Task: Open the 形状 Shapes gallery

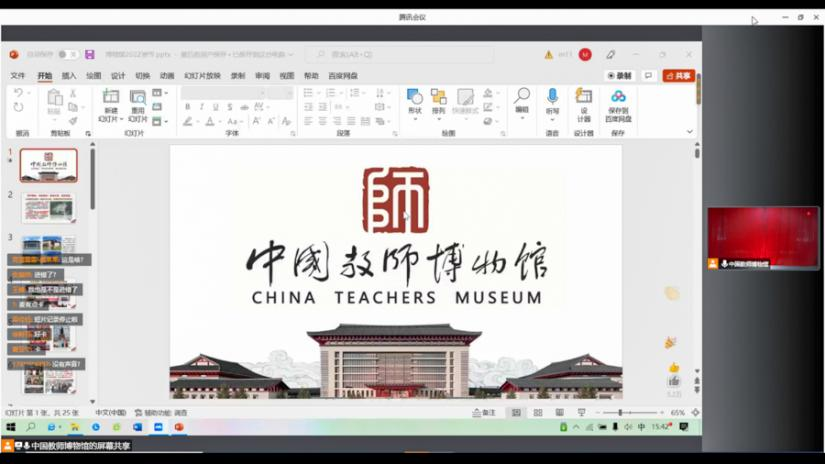Action: [x=414, y=98]
